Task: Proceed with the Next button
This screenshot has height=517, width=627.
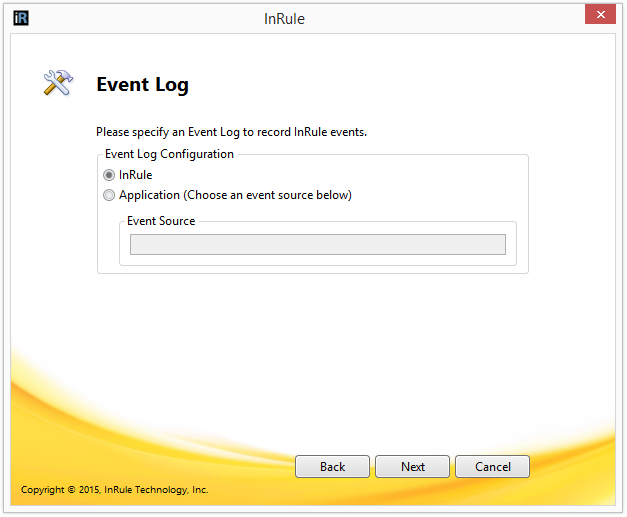Action: click(x=412, y=466)
